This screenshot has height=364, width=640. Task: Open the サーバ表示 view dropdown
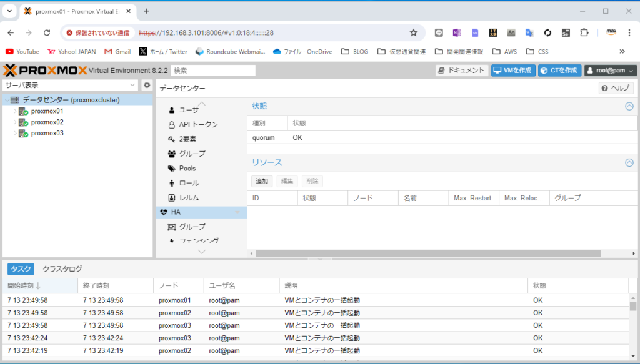pos(70,86)
